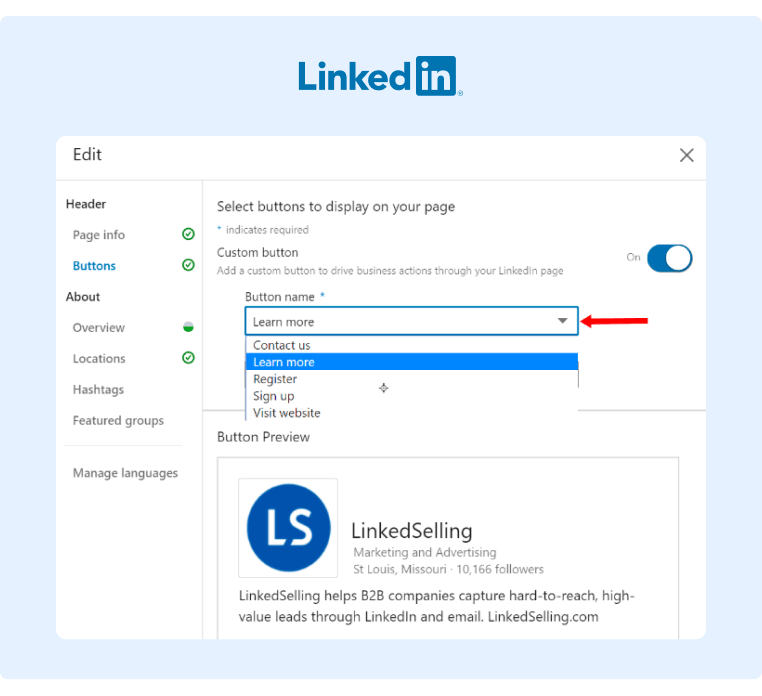Choose 'Register' option in dropdown
The height and width of the screenshot is (696, 762).
[x=275, y=379]
